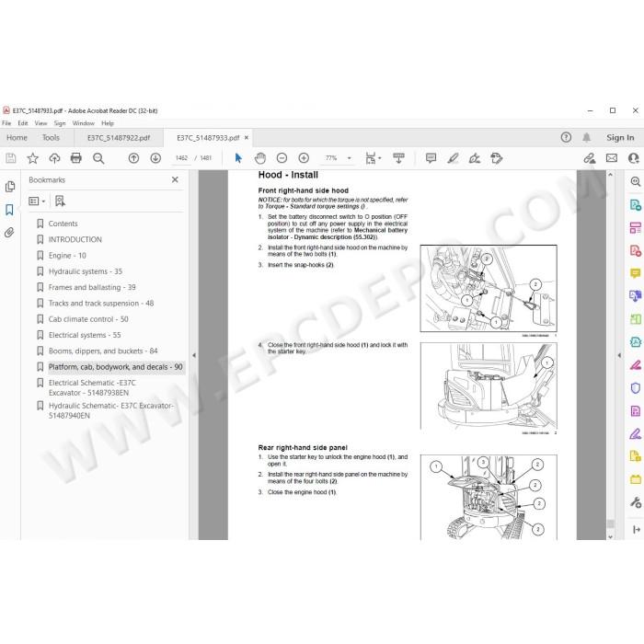Open the Help question mark icon

566,138
